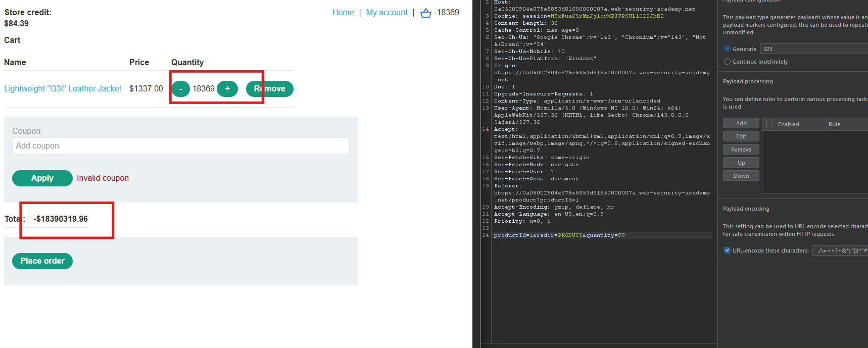Click the URL-encode characters list field
Screen dimensions: 868x348
840,251
